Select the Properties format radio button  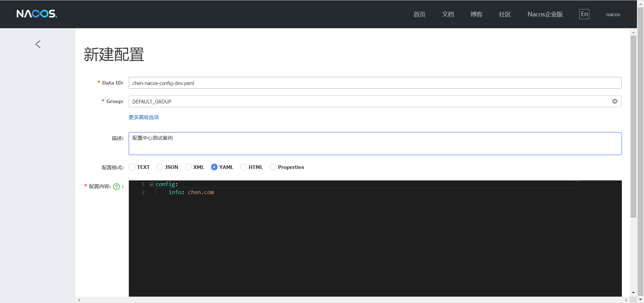273,167
